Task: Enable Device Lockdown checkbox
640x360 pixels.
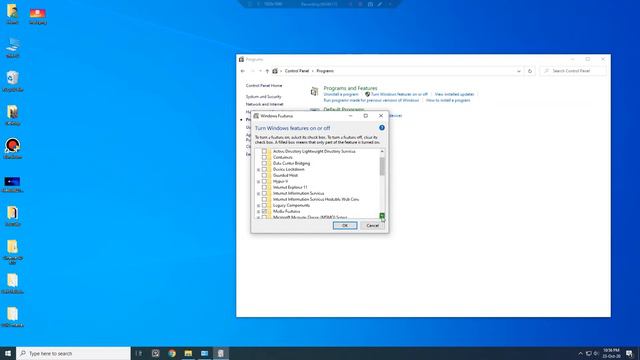Action: [x=264, y=169]
